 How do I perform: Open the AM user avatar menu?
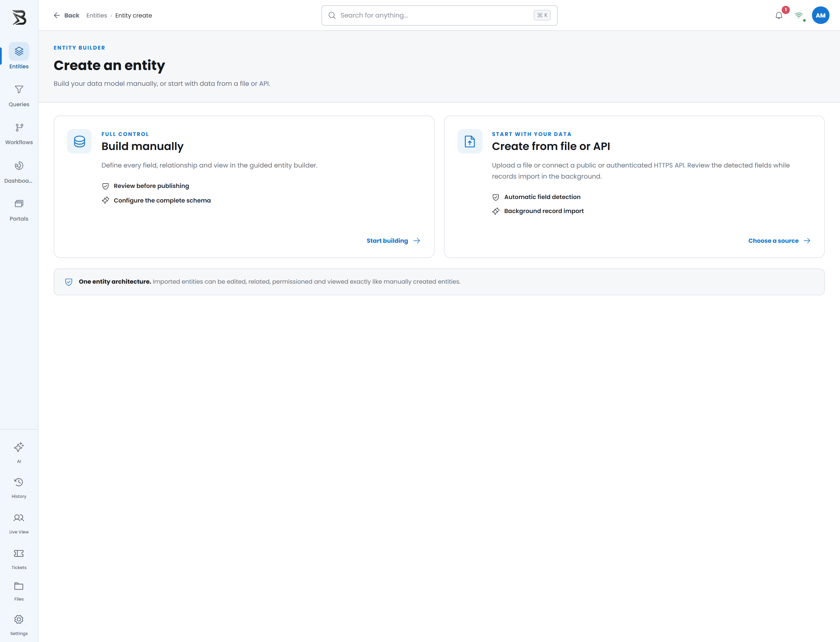(x=820, y=15)
